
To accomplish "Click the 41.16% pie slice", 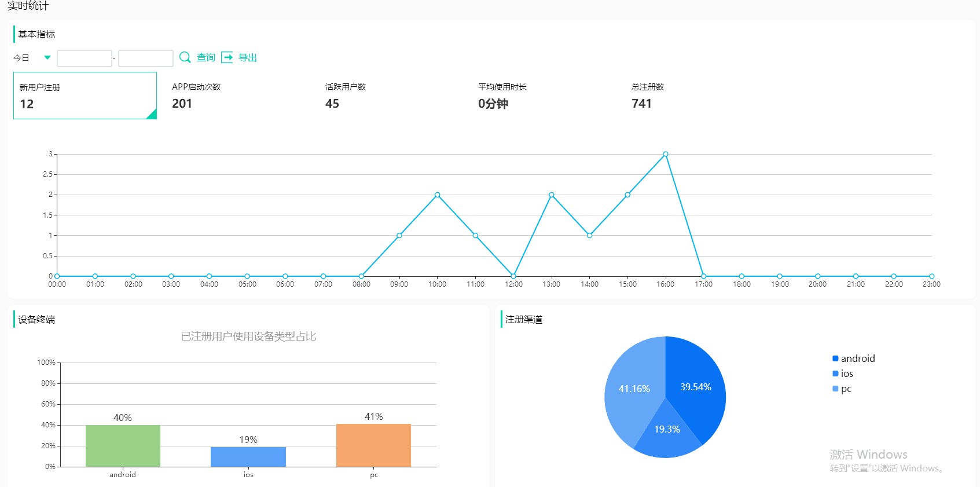I will tap(633, 389).
